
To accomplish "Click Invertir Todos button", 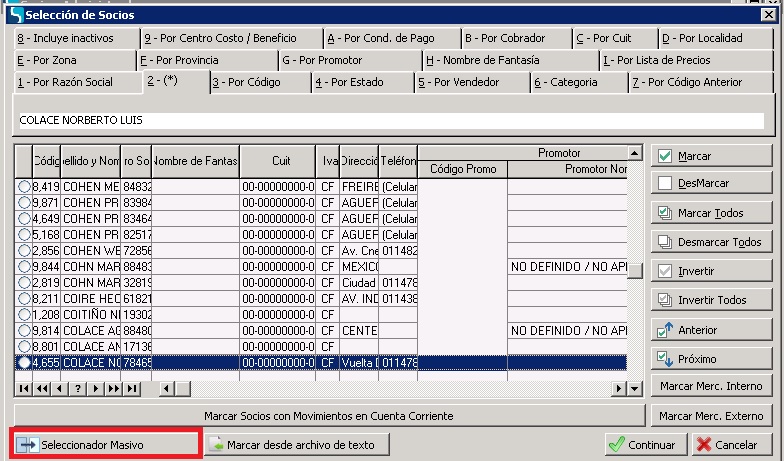I will (711, 300).
